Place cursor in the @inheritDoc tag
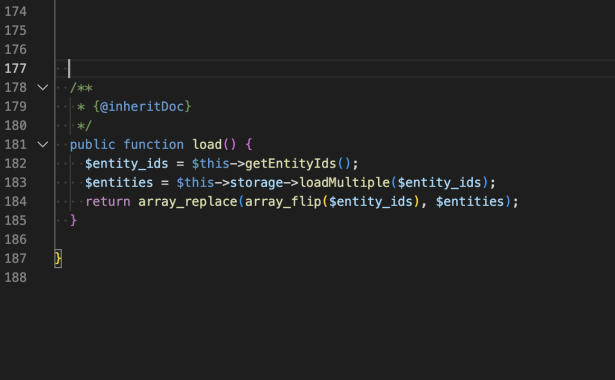The image size is (615, 380). [x=142, y=107]
